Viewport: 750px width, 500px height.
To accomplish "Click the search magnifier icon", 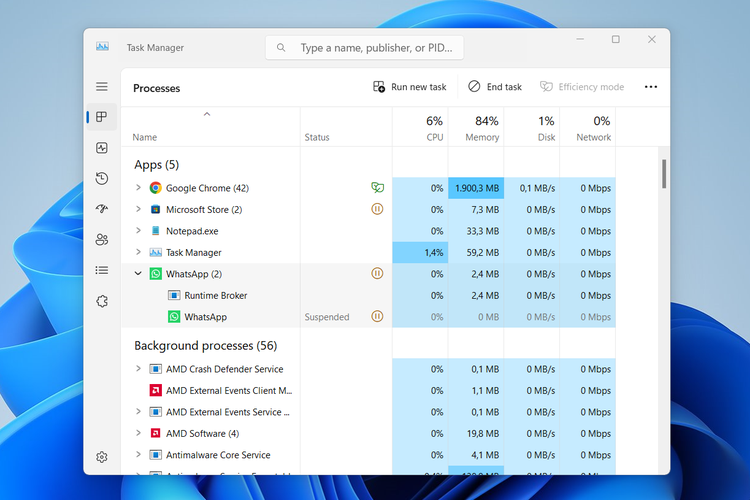I will [281, 48].
